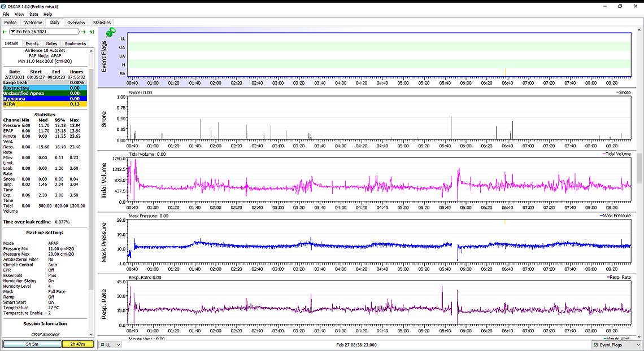Click the Obstructive cyan row

[45, 88]
